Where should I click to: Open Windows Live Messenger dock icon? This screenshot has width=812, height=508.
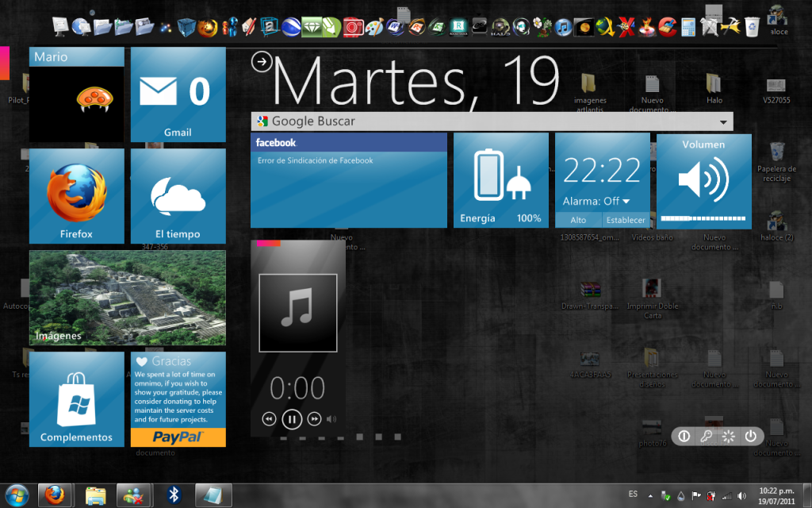tap(229, 26)
